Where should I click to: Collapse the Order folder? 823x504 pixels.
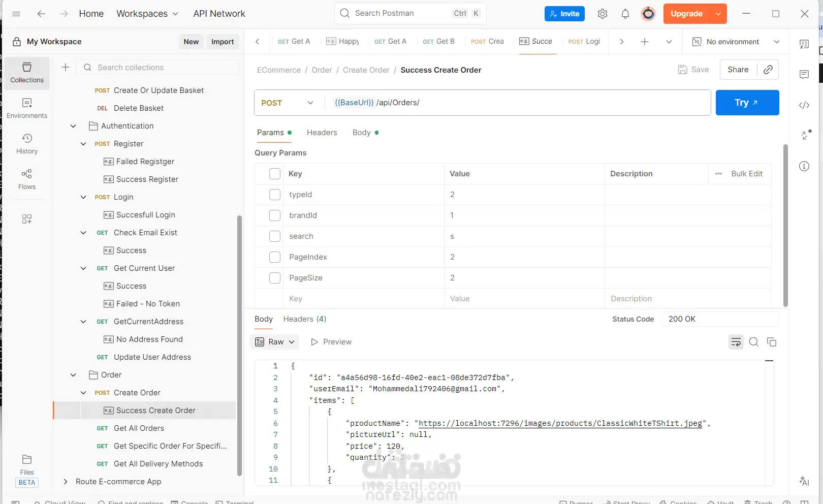click(x=73, y=375)
